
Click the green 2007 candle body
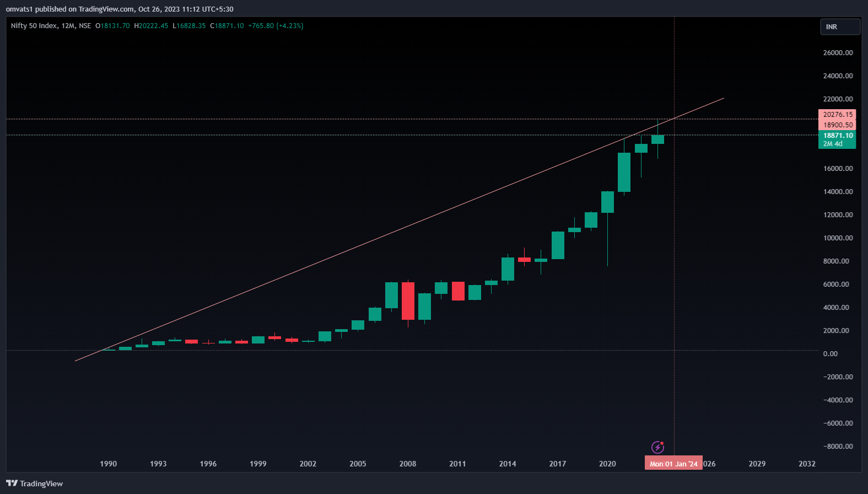pos(391,296)
